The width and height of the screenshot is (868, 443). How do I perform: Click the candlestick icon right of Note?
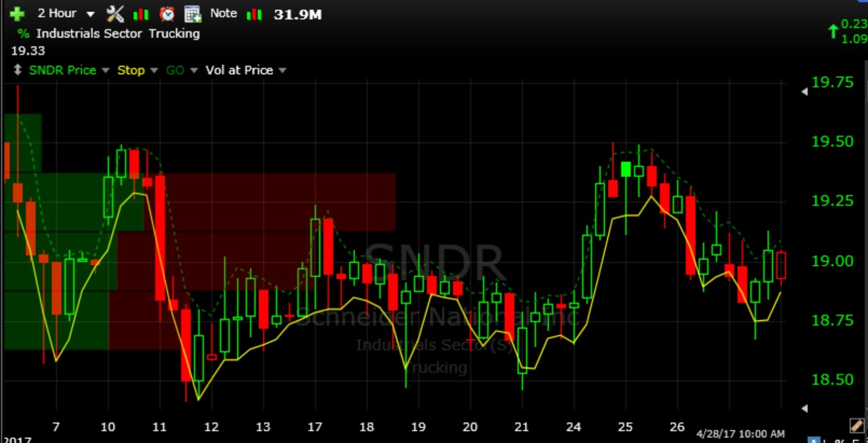tap(254, 14)
